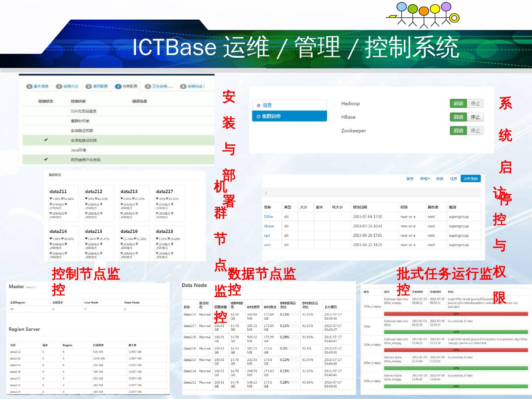Click the memory grid icon on data213
Image resolution: width=532 pixels, height=399 pixels.
coord(133,199)
